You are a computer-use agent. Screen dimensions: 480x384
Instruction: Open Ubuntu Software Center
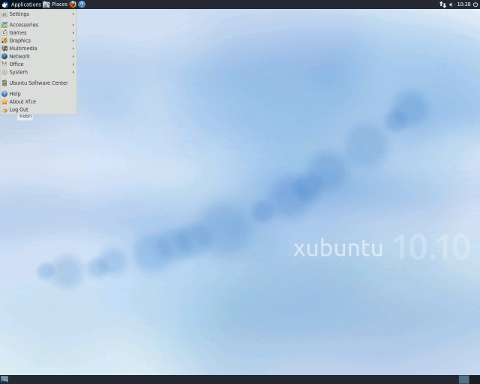(39, 83)
